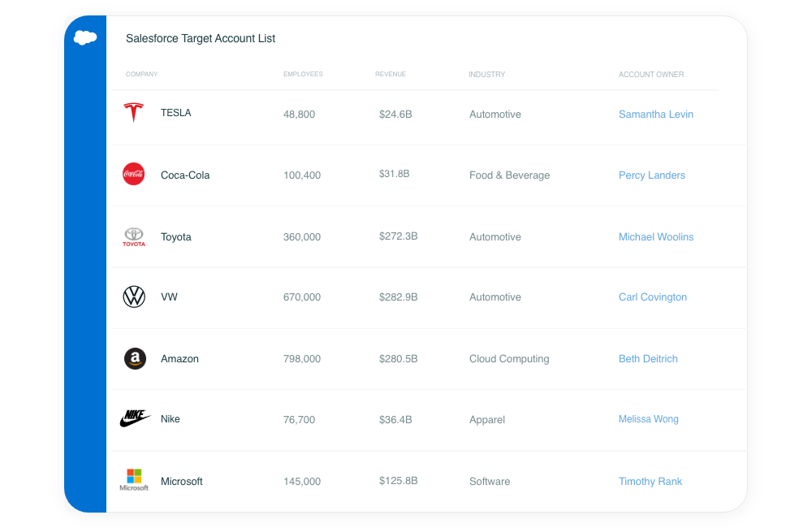Click the Microsoft logo icon
The height and width of the screenshot is (528, 812).
click(134, 480)
